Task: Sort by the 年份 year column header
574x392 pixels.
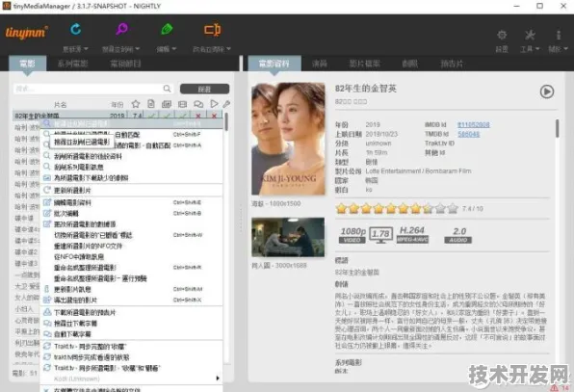Action: pyautogui.click(x=117, y=105)
